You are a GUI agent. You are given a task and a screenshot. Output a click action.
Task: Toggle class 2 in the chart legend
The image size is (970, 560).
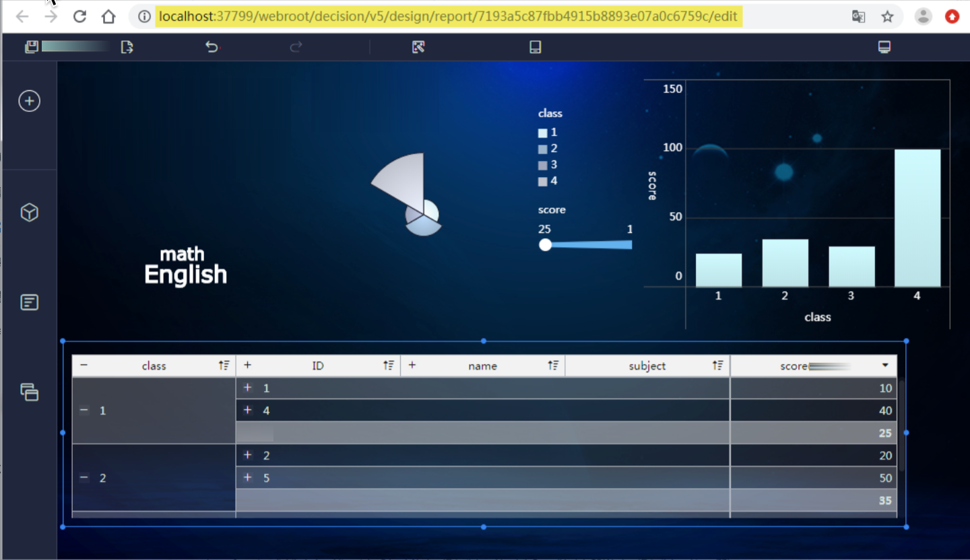548,149
